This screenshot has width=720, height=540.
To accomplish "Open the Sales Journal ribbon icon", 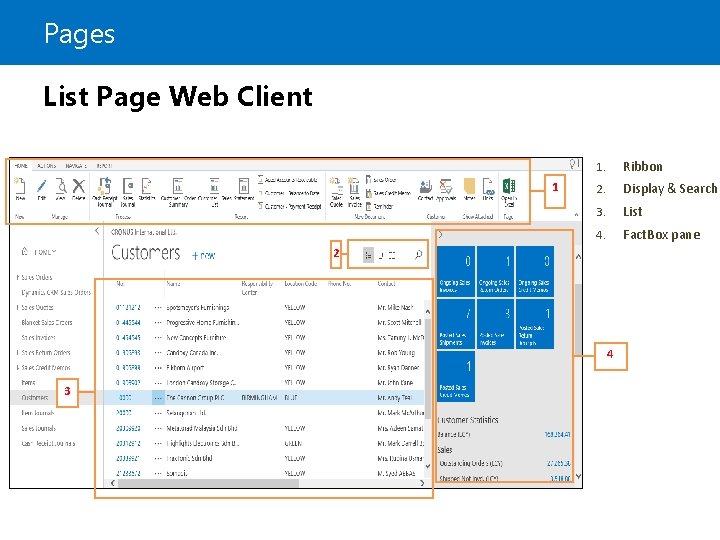I will [128, 191].
